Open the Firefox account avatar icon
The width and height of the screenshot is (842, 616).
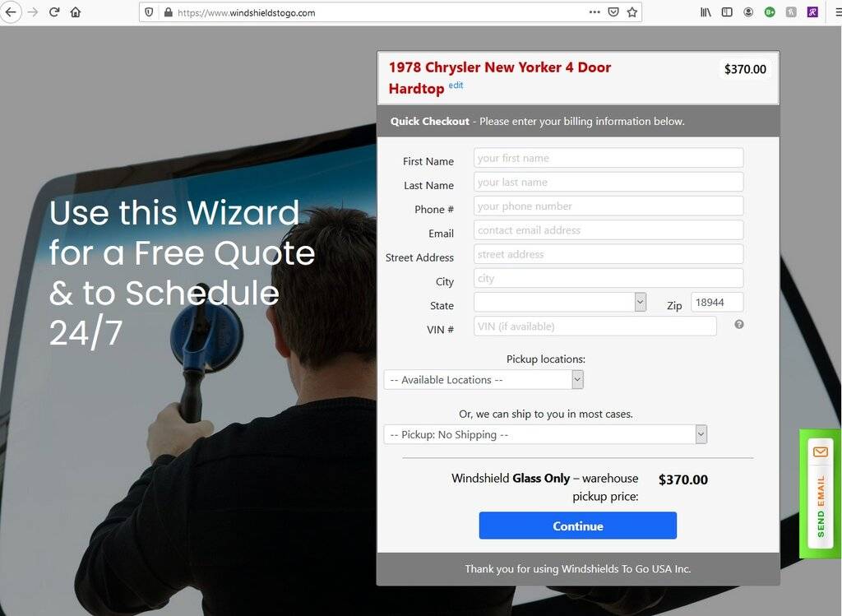tap(748, 12)
